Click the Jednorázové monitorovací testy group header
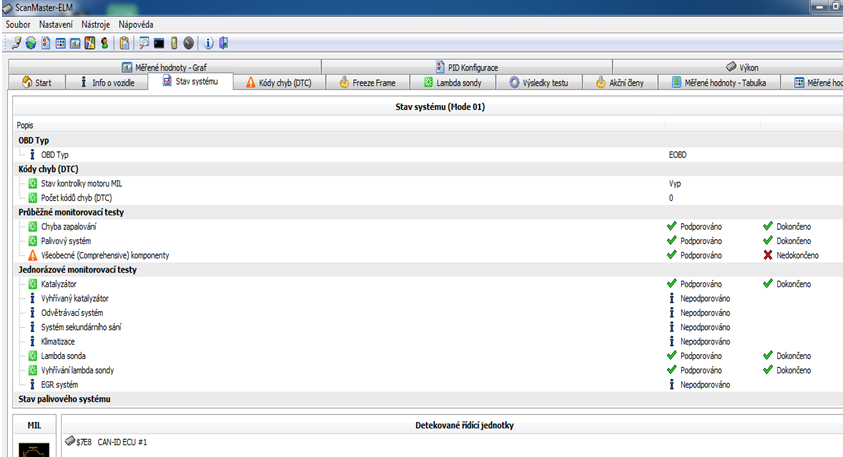The image size is (843, 457). [x=78, y=270]
